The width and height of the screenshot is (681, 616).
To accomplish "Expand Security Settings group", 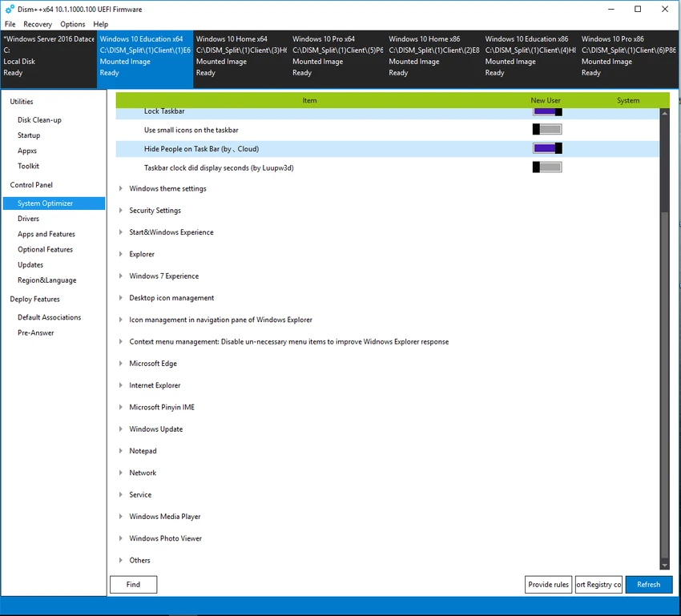I will point(121,211).
